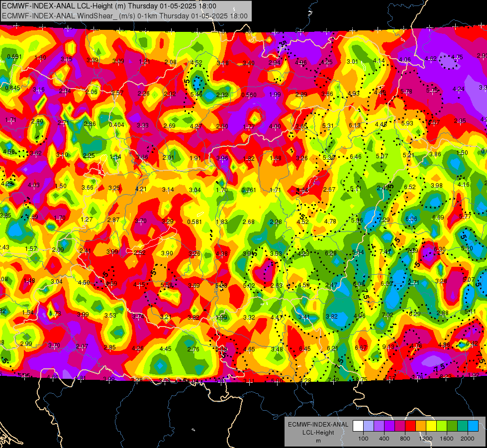This screenshot has width=487, height=448.
Task: Click the legend title ECMWF-INDEX-ANAL
Action: pos(318,425)
